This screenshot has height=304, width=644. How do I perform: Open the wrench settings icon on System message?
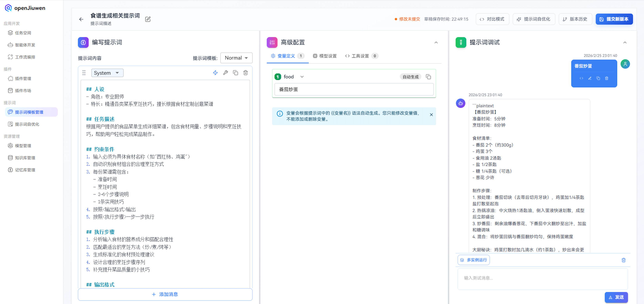tap(225, 73)
